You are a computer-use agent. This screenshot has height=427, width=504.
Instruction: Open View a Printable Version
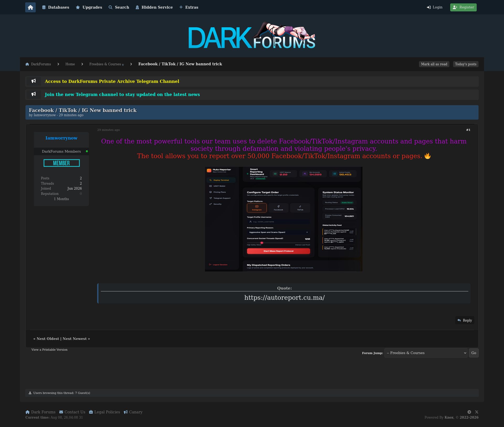click(49, 350)
